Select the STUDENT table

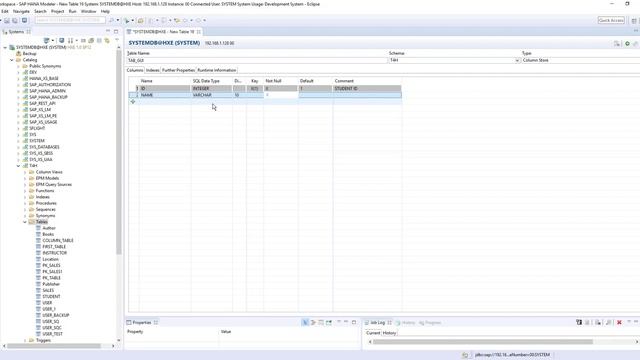click(x=51, y=297)
